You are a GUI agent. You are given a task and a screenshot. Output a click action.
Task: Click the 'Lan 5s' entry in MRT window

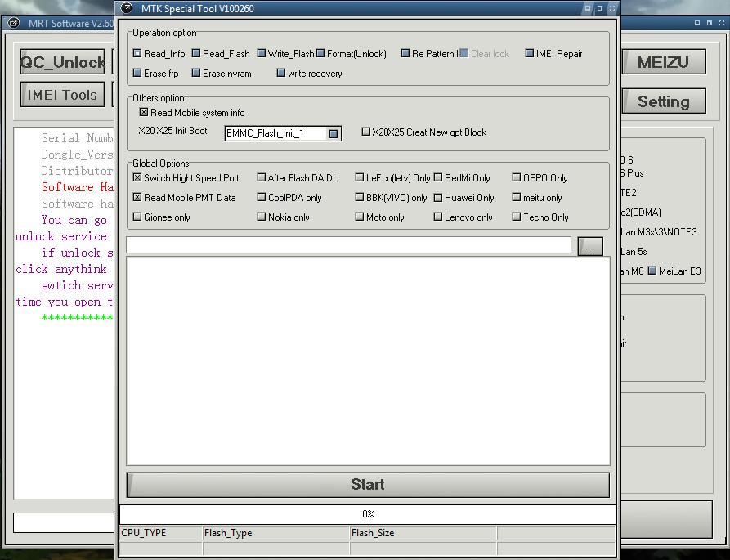634,251
